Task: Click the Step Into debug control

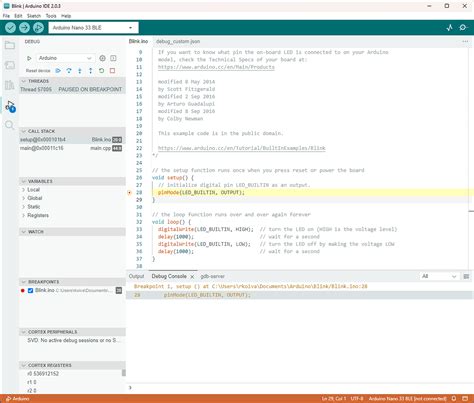Action: (x=80, y=71)
